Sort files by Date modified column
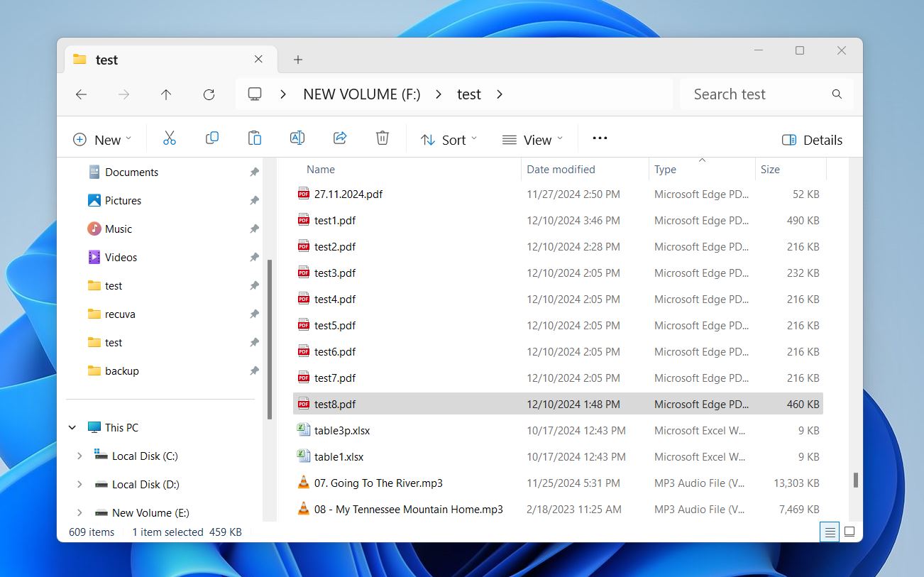 561,169
